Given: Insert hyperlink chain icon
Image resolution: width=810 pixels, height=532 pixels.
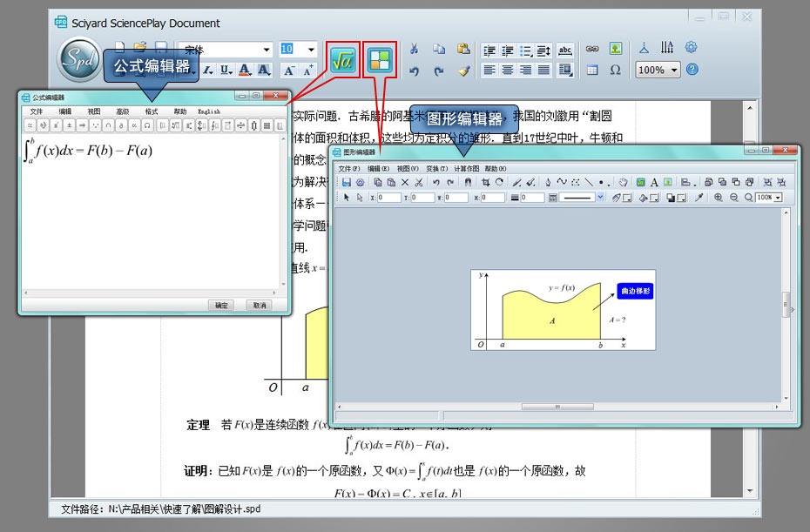Looking at the screenshot, I should tap(592, 49).
